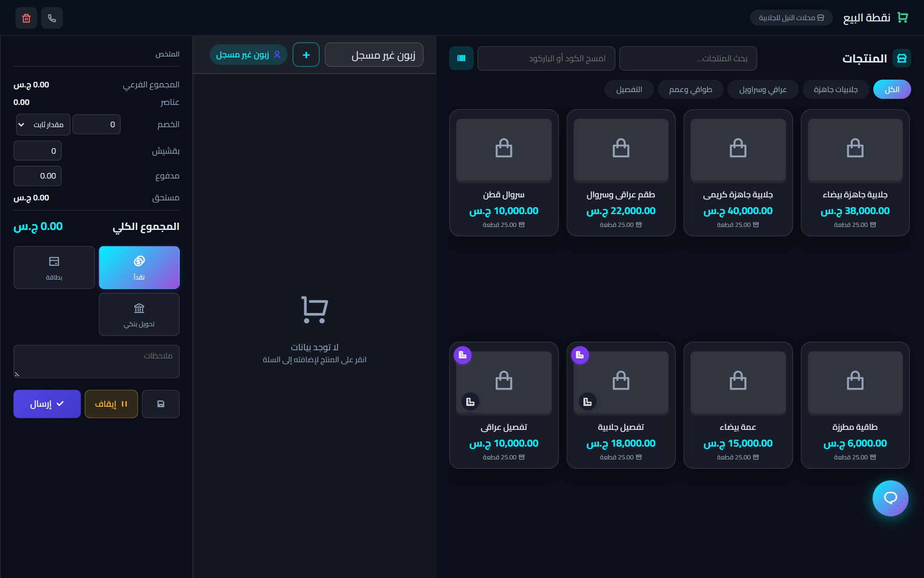The height and width of the screenshot is (578, 924).
Task: Select نقداً cash payment method
Action: coord(139,268)
